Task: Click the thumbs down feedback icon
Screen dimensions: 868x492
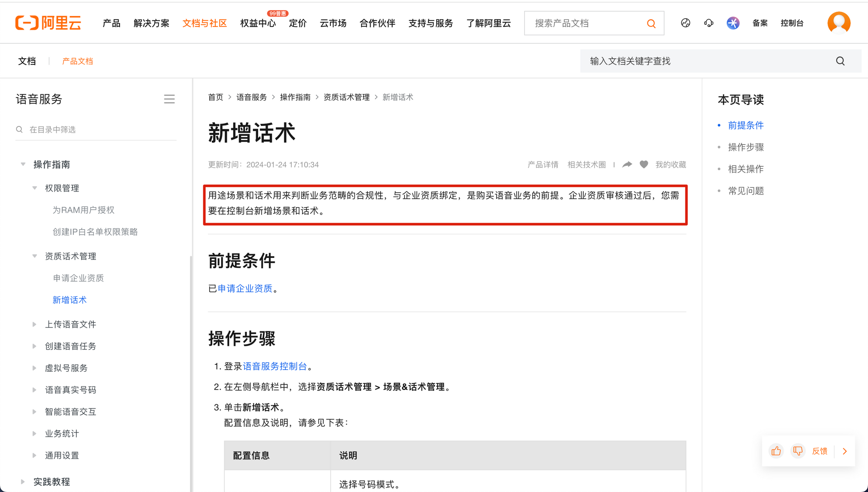Action: click(798, 451)
